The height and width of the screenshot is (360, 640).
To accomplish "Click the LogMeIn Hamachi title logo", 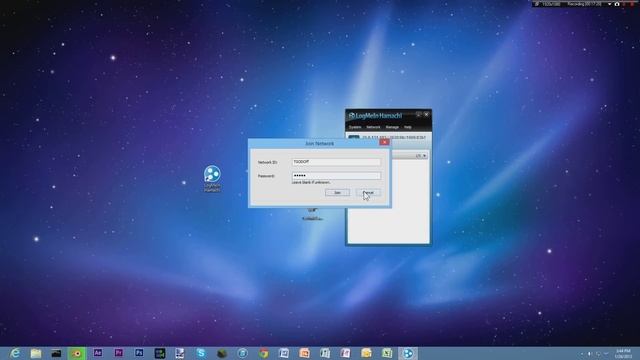I will pyautogui.click(x=375, y=116).
